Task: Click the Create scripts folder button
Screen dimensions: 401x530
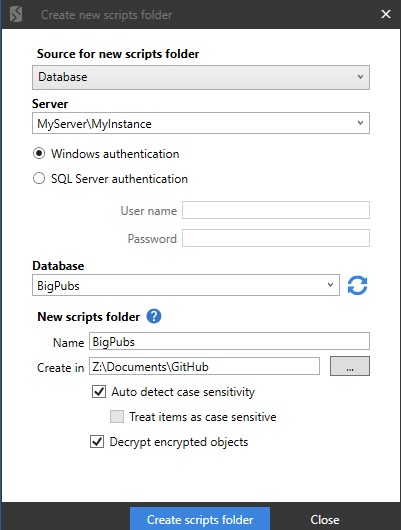Action: (x=200, y=519)
